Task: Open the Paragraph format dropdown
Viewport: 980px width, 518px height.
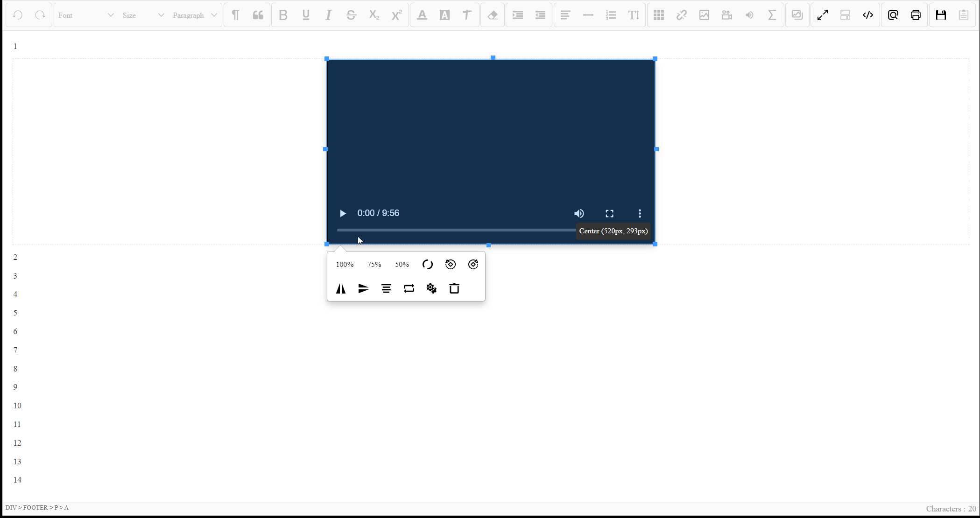Action: [x=195, y=15]
